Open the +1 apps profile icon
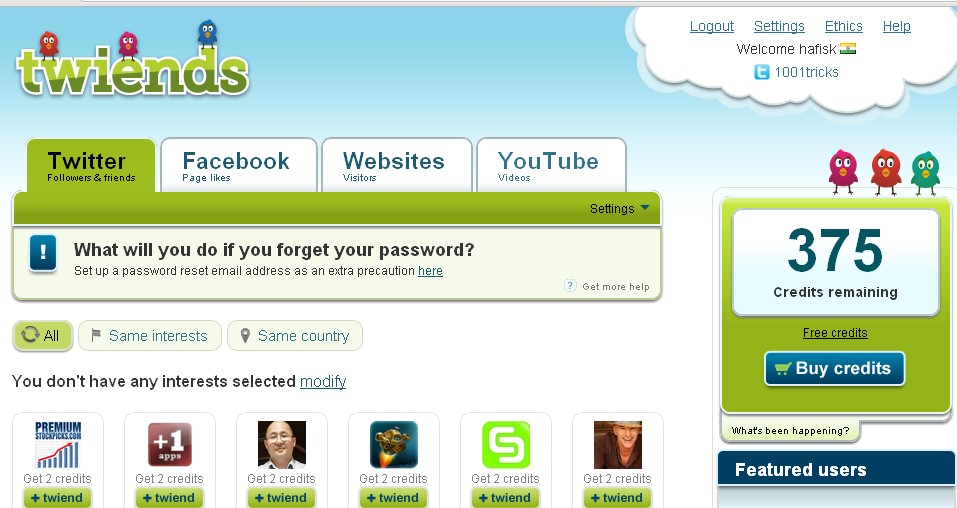The image size is (957, 508). (x=170, y=444)
